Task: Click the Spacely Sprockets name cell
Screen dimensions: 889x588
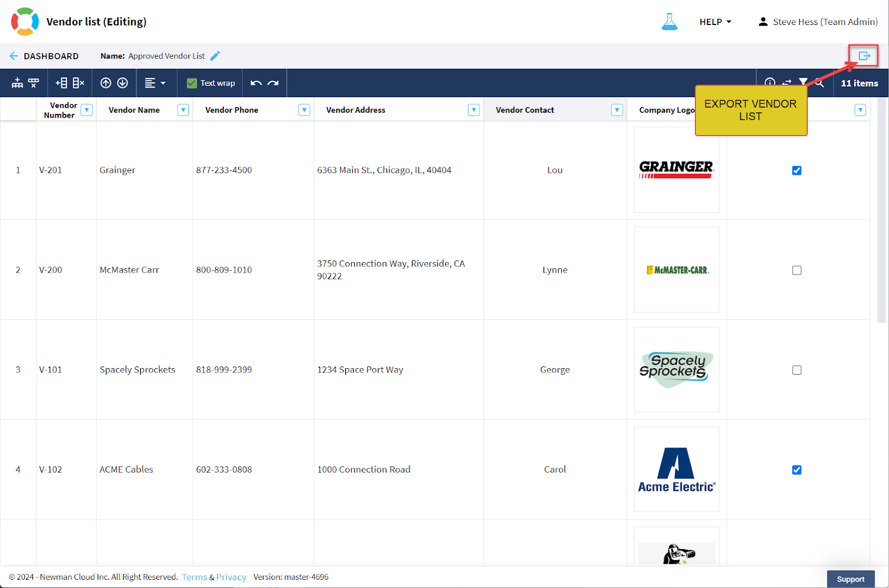Action: (x=144, y=370)
